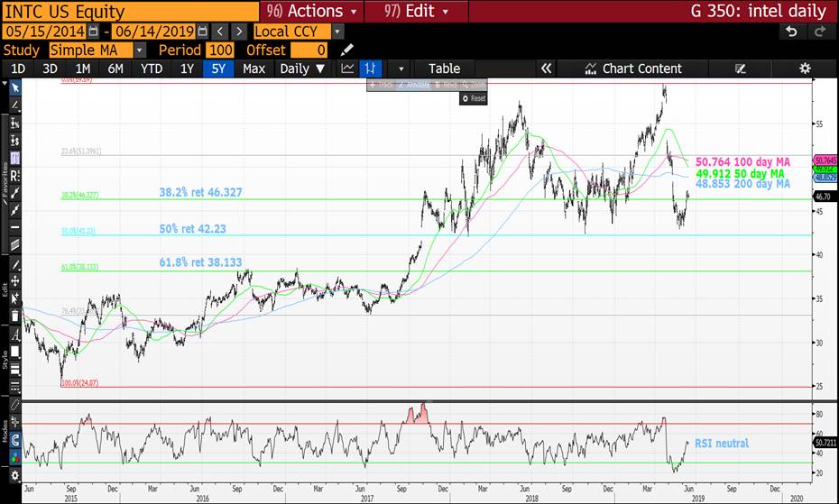Switch to line chart type
The image size is (839, 504).
coord(348,69)
